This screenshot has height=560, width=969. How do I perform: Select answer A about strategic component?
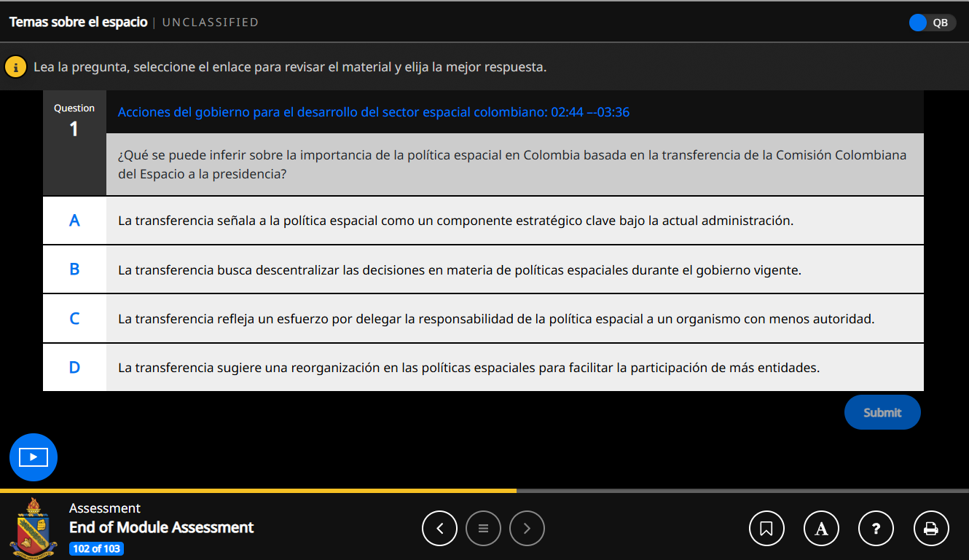point(483,221)
